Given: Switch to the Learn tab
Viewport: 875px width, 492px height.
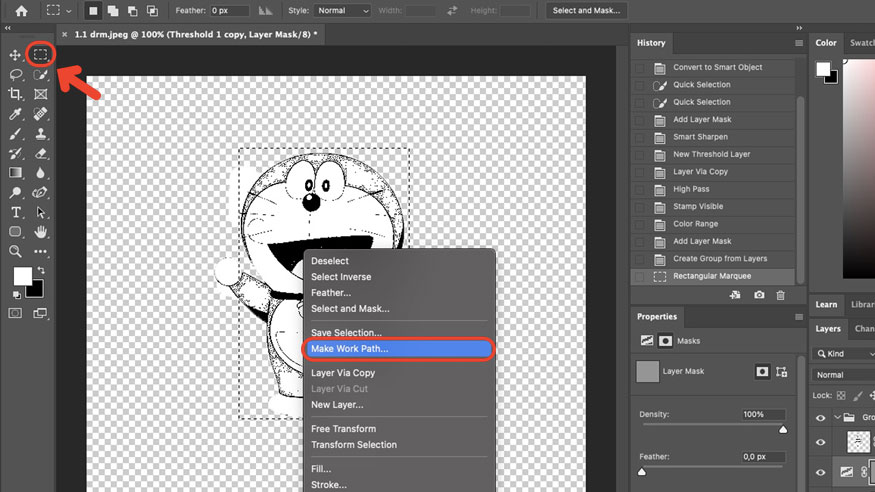Looking at the screenshot, I should tap(826, 305).
